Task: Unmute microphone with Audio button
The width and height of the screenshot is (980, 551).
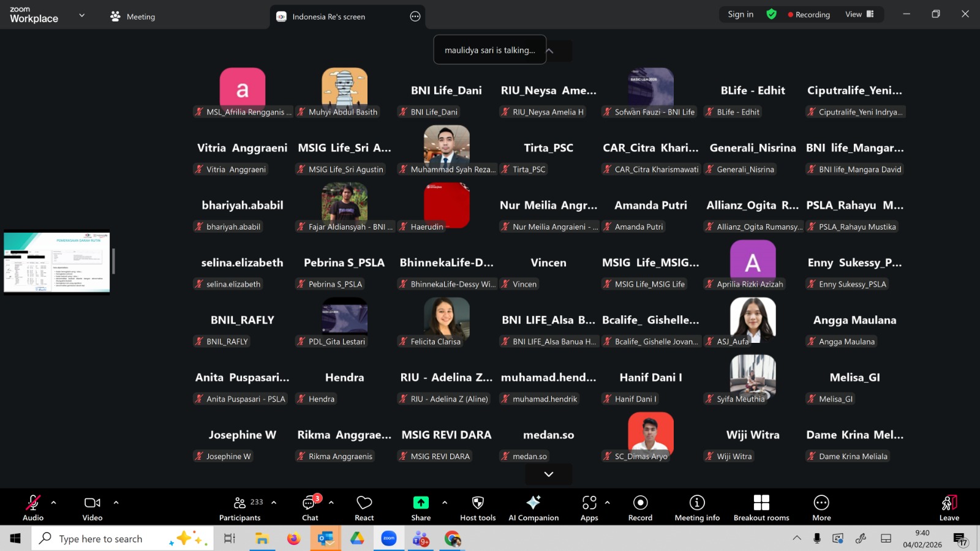Action: (33, 508)
